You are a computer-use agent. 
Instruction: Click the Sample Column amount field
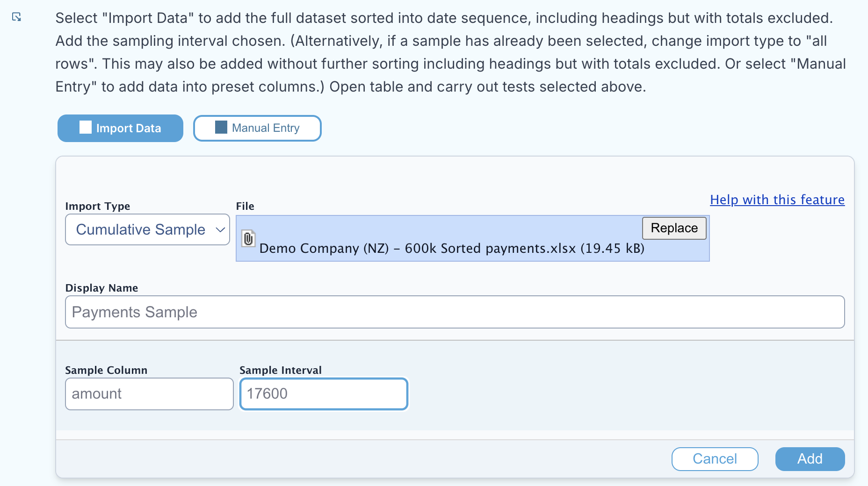(149, 394)
